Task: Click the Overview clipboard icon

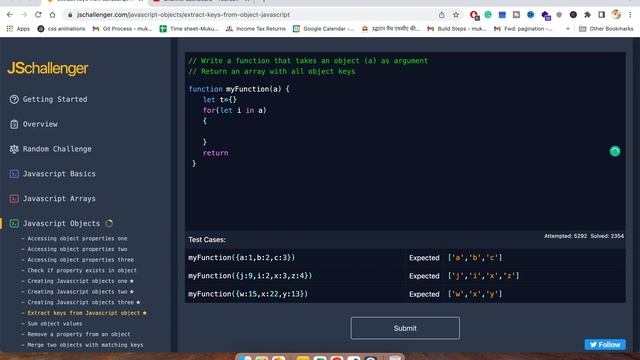Action: pyautogui.click(x=14, y=124)
